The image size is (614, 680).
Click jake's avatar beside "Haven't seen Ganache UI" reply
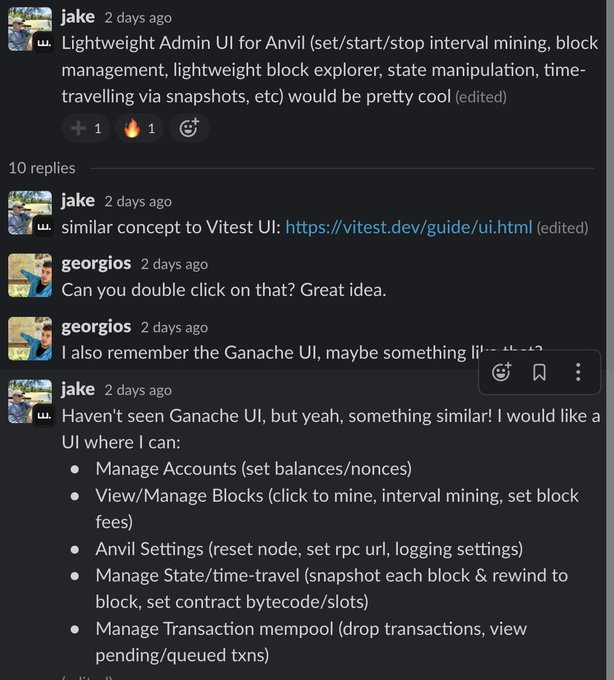[x=30, y=402]
